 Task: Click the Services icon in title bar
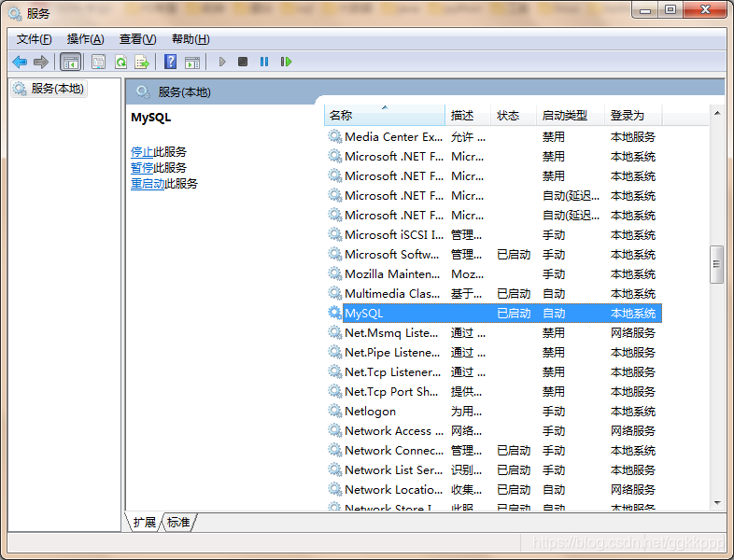pos(15,14)
